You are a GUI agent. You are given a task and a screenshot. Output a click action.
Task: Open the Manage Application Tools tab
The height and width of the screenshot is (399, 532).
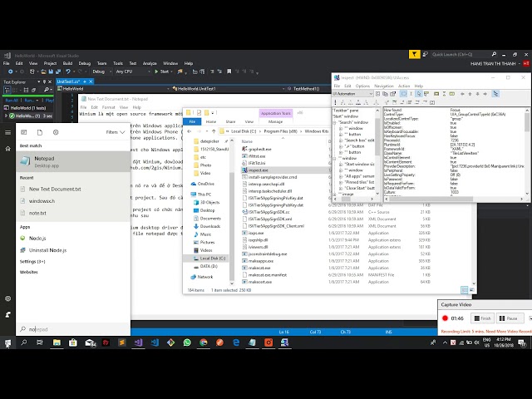pos(275,121)
